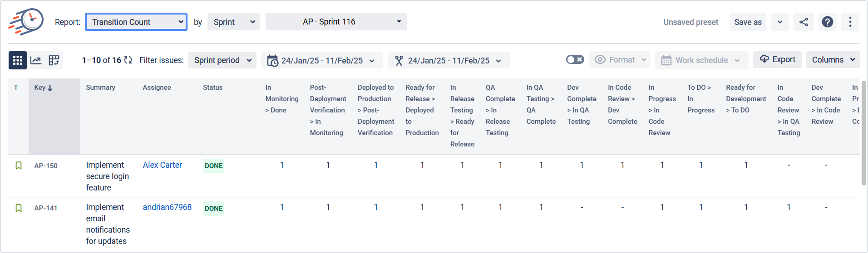
Task: Open the three-dot more options menu
Action: pyautogui.click(x=850, y=22)
